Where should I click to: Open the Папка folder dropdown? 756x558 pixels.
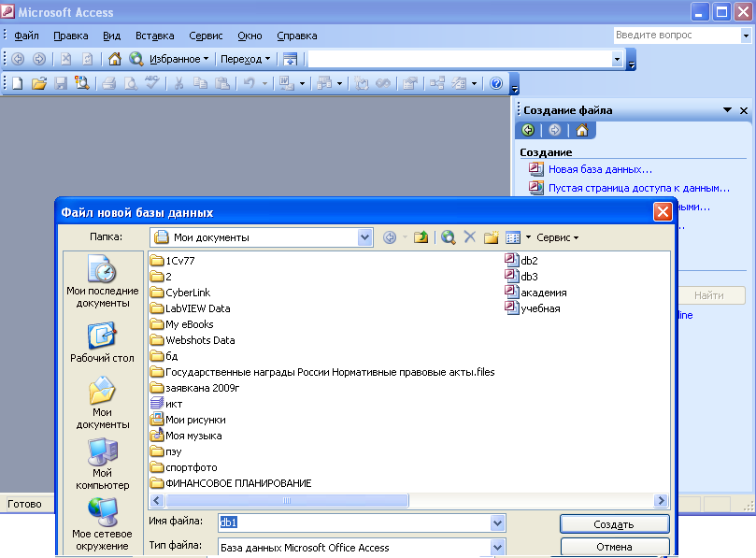(x=365, y=237)
